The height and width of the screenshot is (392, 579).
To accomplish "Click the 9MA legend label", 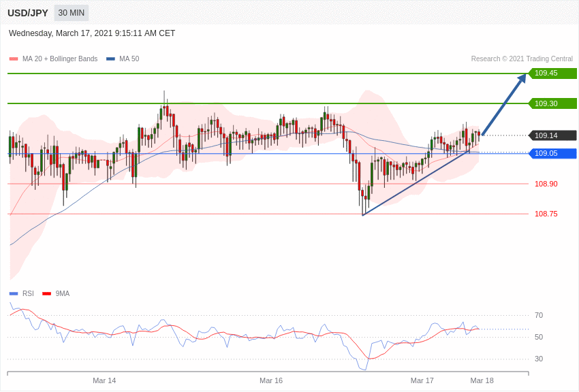I will [x=63, y=293].
